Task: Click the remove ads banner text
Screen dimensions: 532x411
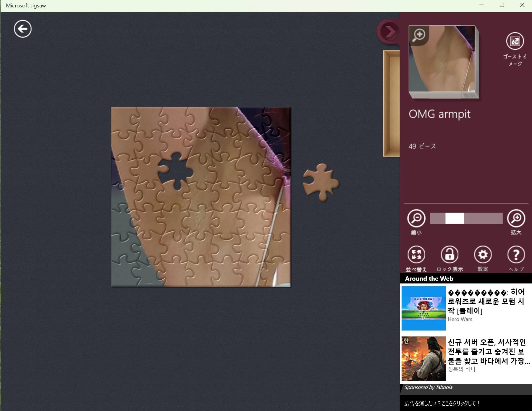Action: pos(442,403)
